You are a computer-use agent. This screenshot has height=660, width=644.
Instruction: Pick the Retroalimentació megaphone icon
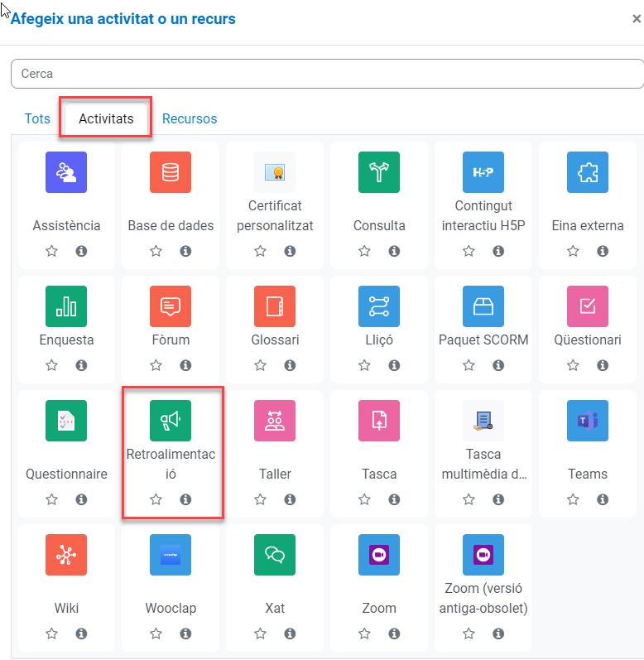click(171, 421)
